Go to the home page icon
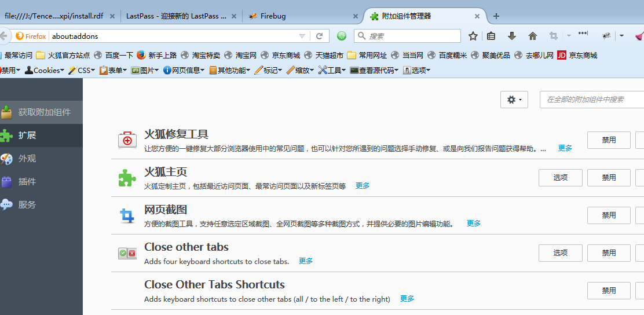Viewport: 644px width, 315px height. tap(533, 36)
